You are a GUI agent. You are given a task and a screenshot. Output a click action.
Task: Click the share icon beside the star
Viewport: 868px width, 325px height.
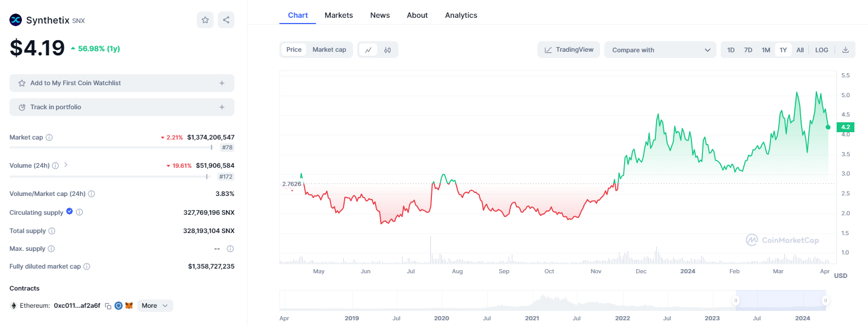226,20
